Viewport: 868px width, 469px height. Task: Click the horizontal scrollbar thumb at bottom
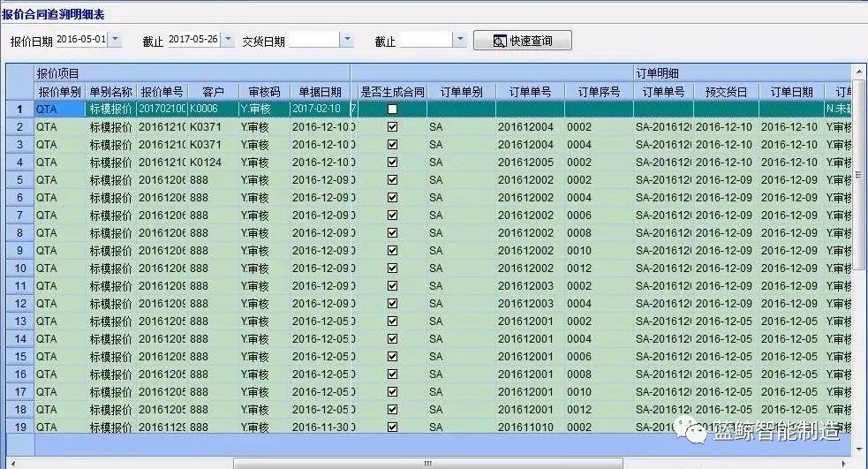tap(428, 463)
